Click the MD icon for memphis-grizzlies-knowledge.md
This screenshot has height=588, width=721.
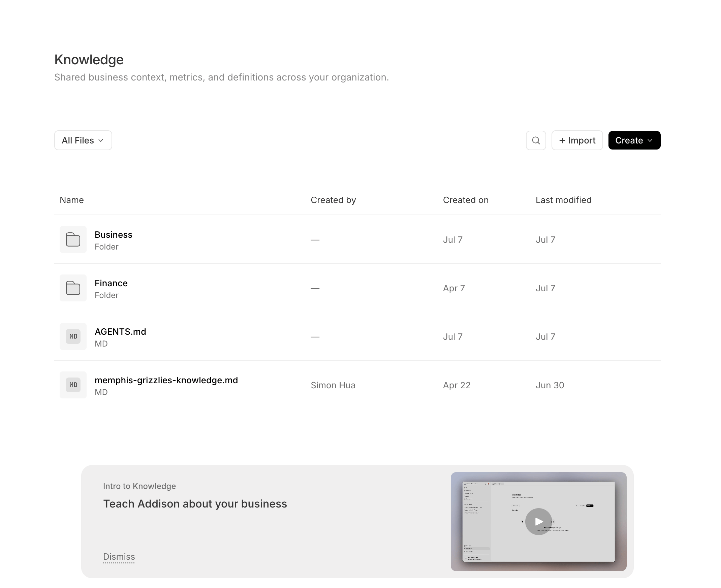[x=73, y=385]
